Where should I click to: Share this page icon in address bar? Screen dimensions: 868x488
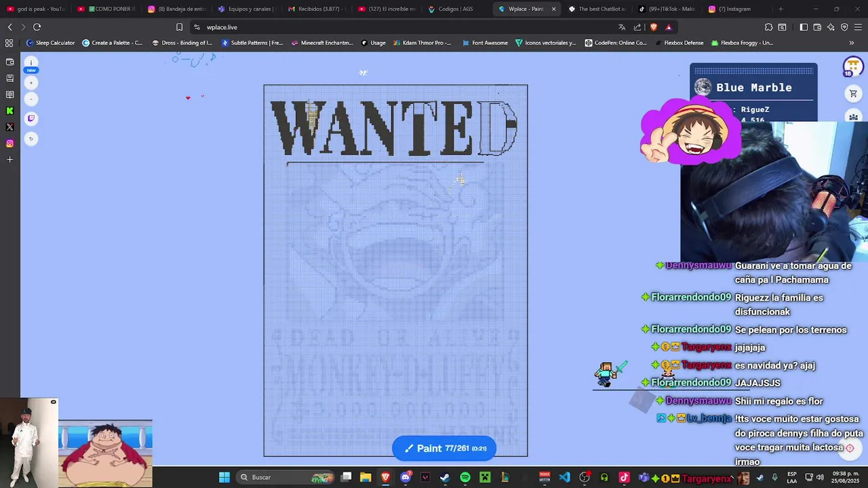coord(637,27)
